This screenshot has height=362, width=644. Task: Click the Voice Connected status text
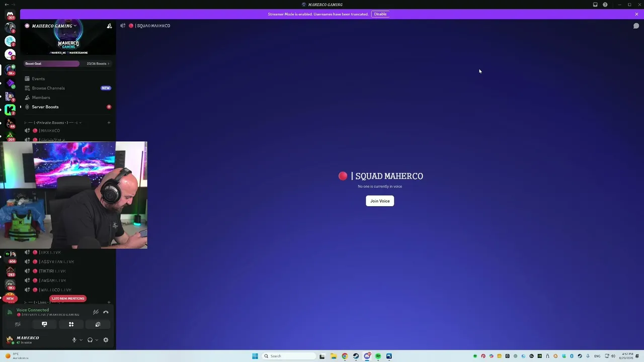33,310
